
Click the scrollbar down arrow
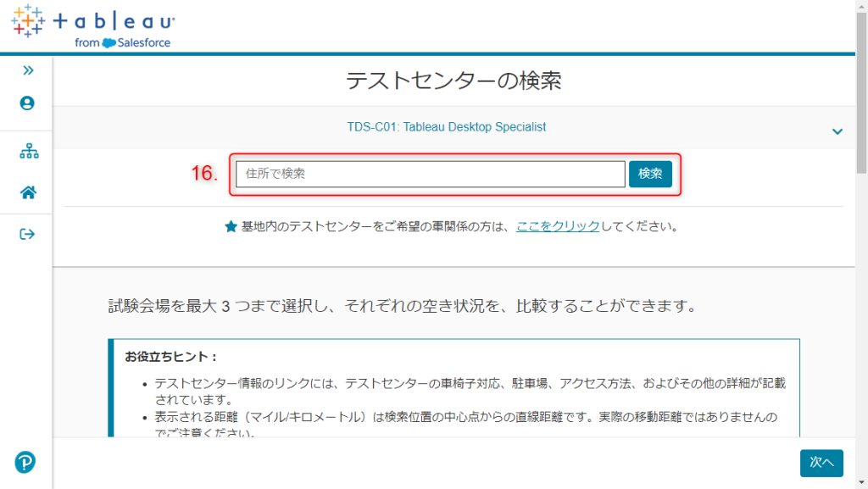861,483
